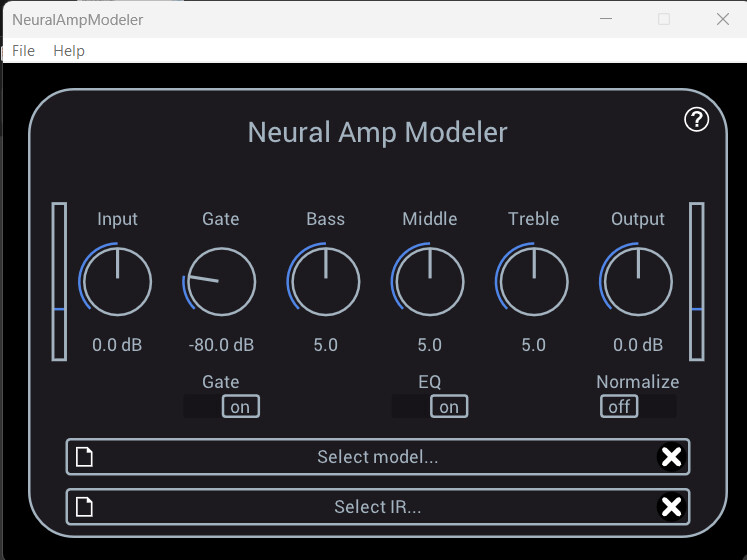Minimize the NeuralAmpModeler window
The height and width of the screenshot is (560, 747).
tap(606, 19)
